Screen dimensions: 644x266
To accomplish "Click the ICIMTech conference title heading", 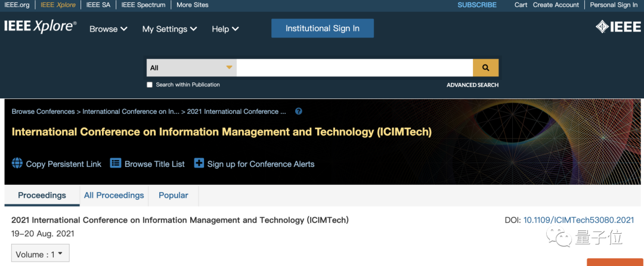I will click(x=222, y=132).
